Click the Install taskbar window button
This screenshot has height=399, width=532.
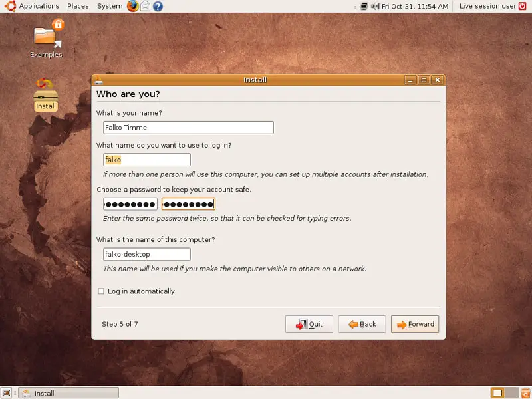[68, 393]
